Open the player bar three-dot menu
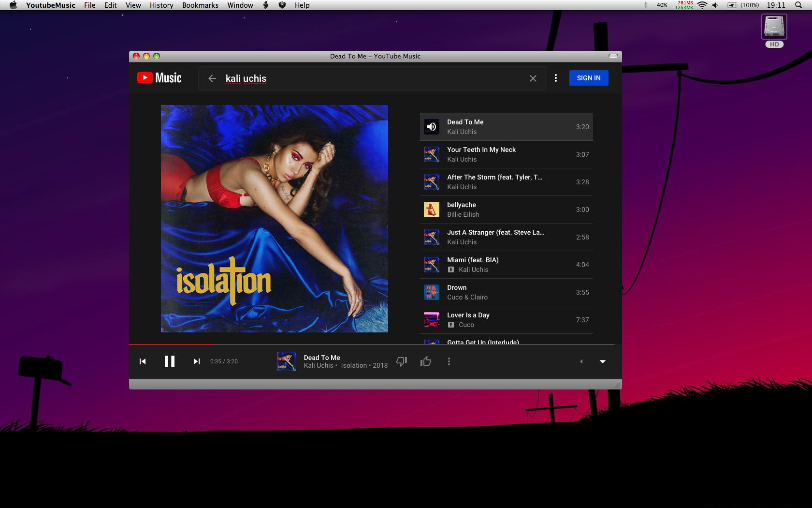 click(449, 361)
